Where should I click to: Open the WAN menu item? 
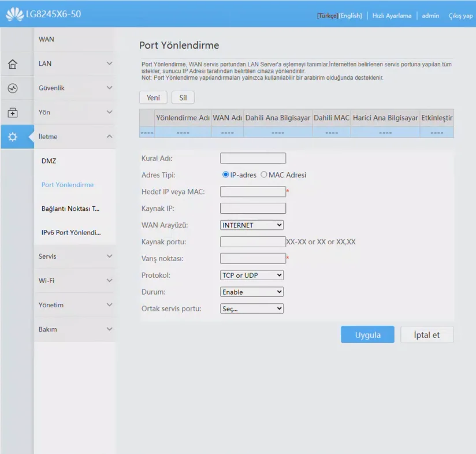click(75, 39)
